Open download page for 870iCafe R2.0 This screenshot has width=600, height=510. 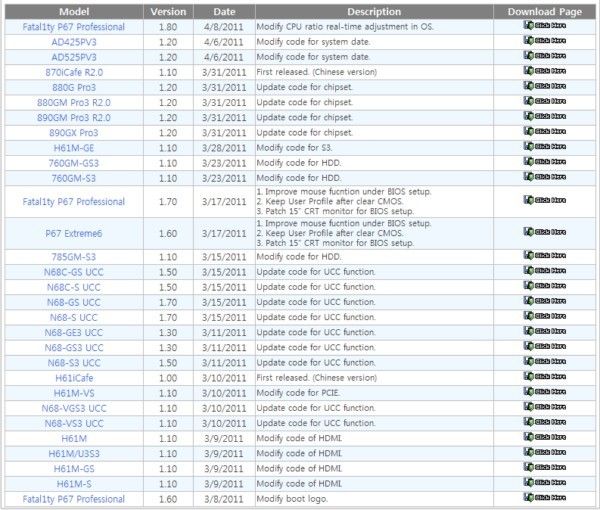point(545,71)
